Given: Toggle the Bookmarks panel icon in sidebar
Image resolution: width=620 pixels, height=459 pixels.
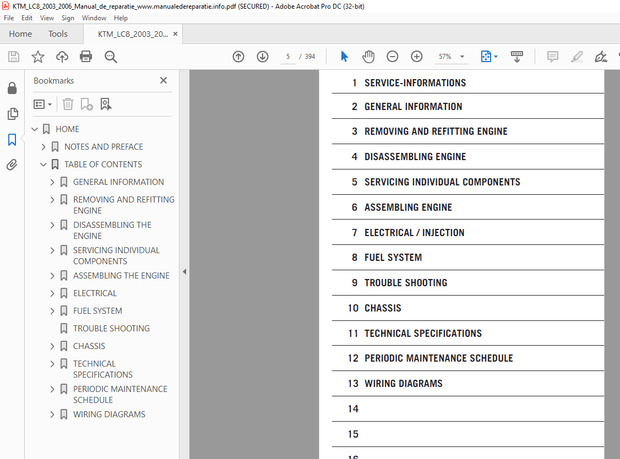Looking at the screenshot, I should [x=12, y=139].
